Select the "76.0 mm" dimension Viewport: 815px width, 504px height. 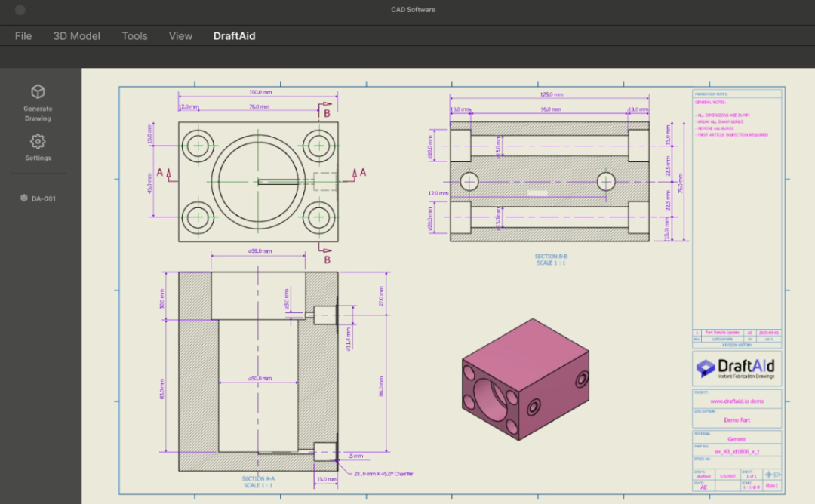click(x=260, y=106)
